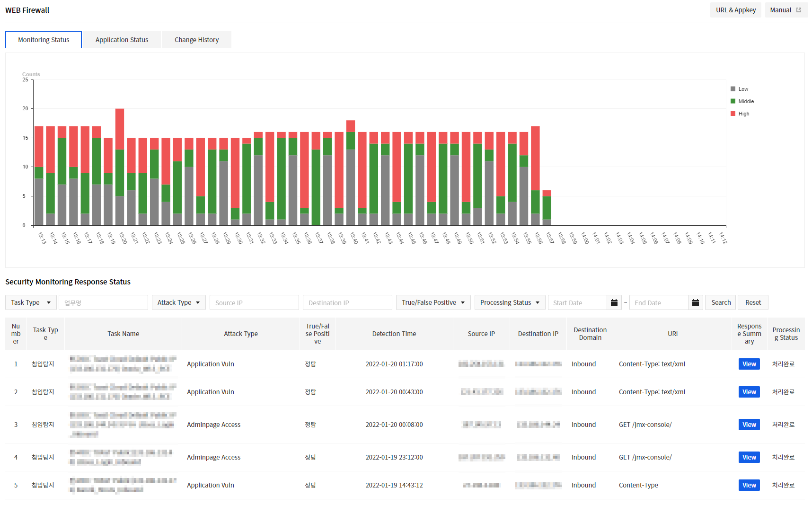
Task: Click GET /jmx-console/ URI in row 3
Action: [645, 425]
